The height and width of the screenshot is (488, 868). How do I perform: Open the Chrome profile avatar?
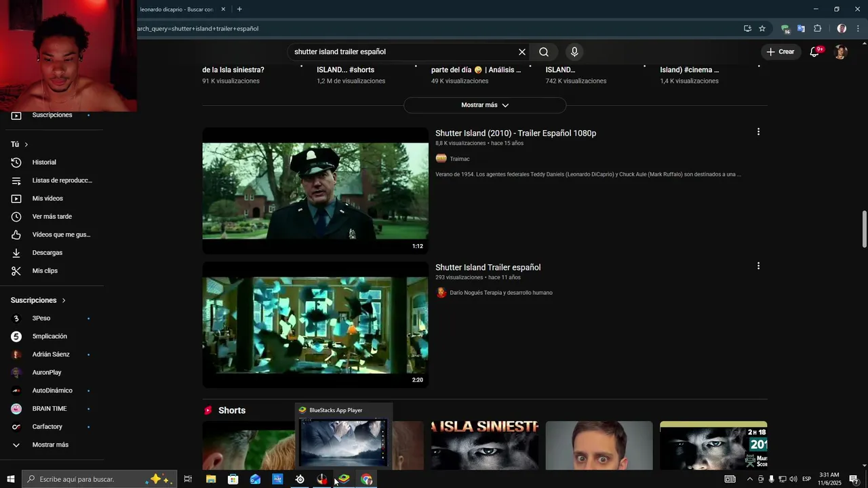[x=842, y=28]
